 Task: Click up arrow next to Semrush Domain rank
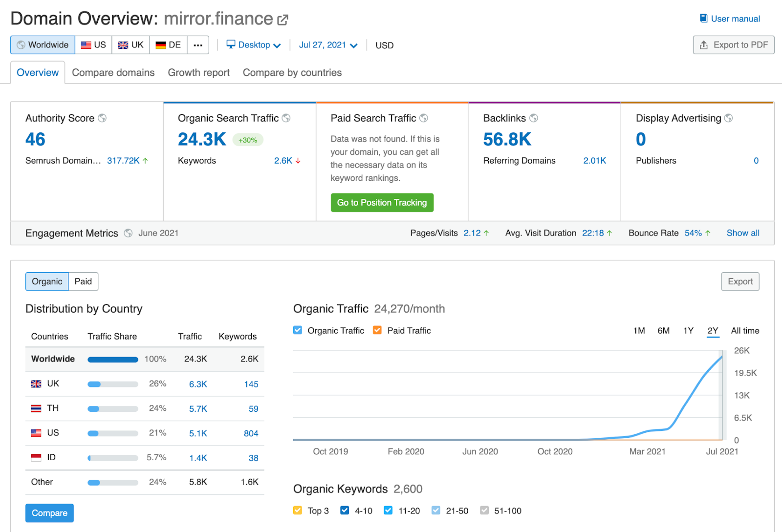[x=145, y=161]
